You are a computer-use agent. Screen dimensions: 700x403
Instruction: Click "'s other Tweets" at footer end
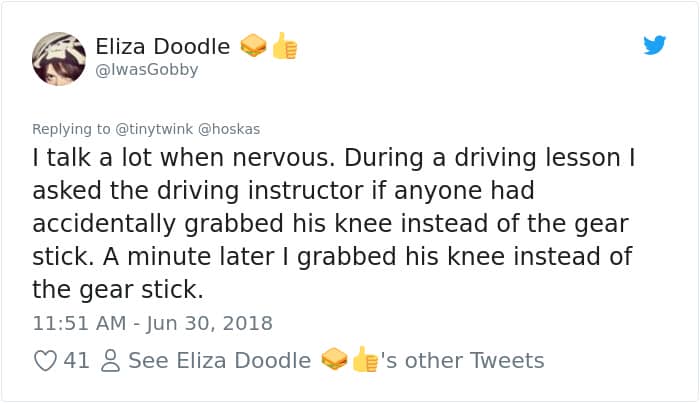(x=463, y=361)
